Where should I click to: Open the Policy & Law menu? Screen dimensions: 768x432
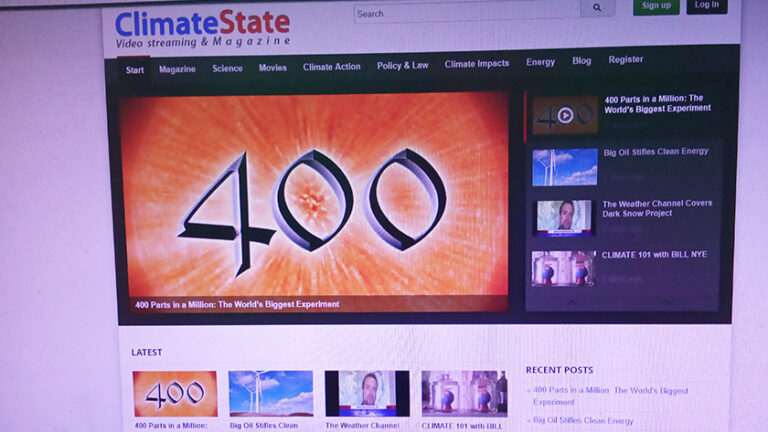point(402,66)
